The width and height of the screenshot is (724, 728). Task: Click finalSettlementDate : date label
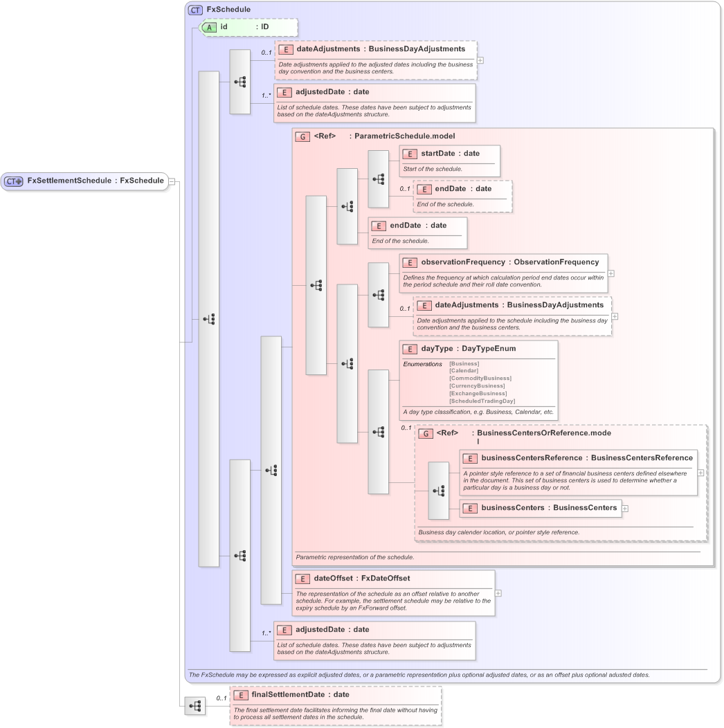(x=300, y=694)
